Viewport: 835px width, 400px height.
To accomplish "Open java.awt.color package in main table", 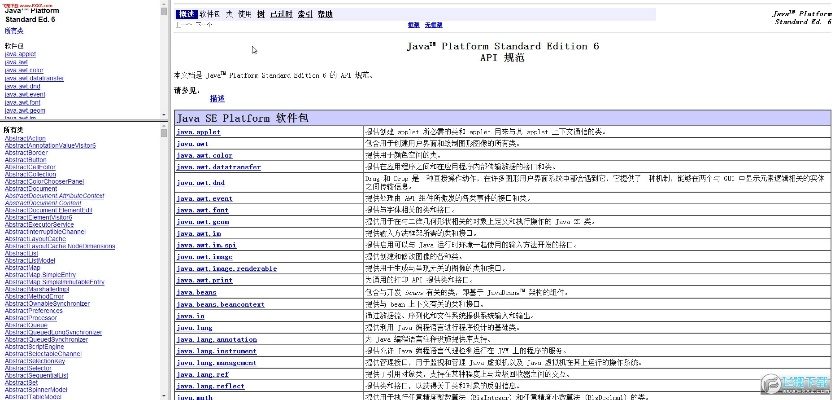I will (x=204, y=156).
